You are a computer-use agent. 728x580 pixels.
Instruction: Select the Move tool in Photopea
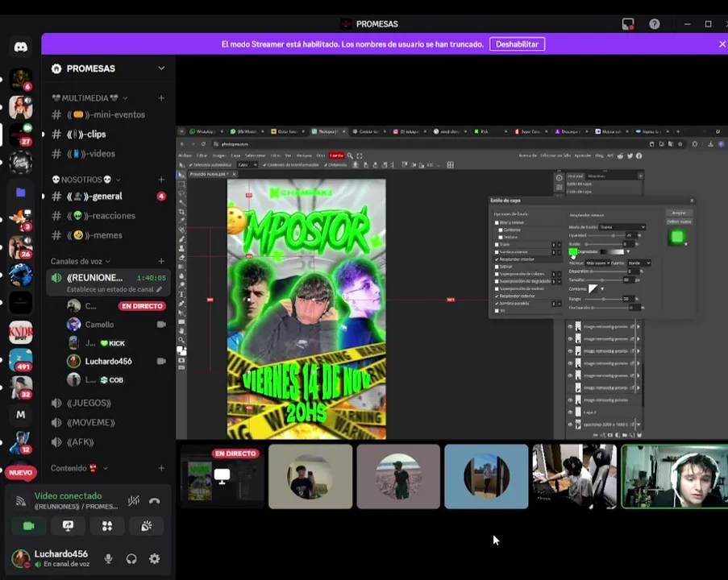(x=181, y=175)
